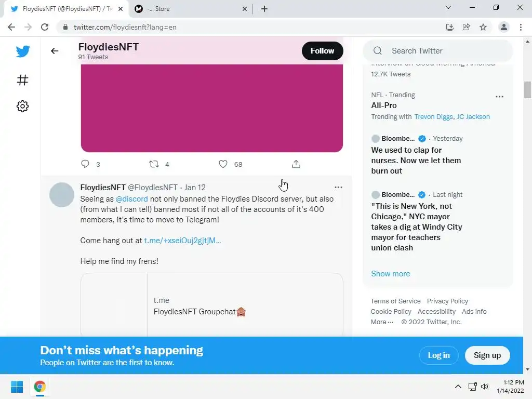Viewport: 532px width, 399px height.
Task: Open Terms of Service link
Action: click(395, 301)
